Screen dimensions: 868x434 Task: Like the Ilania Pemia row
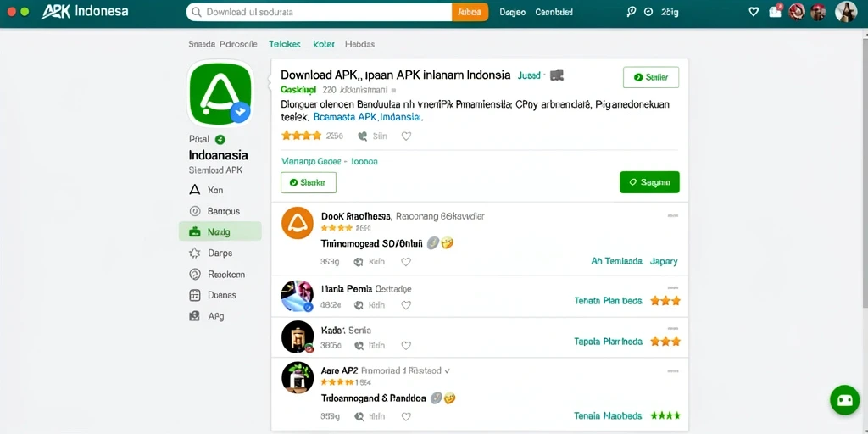[406, 304]
